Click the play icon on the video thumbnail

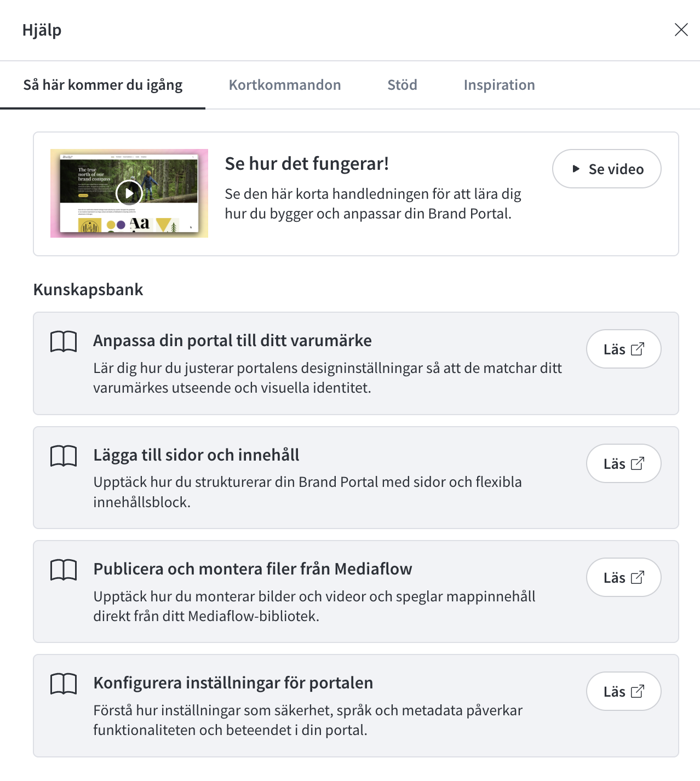(x=129, y=193)
